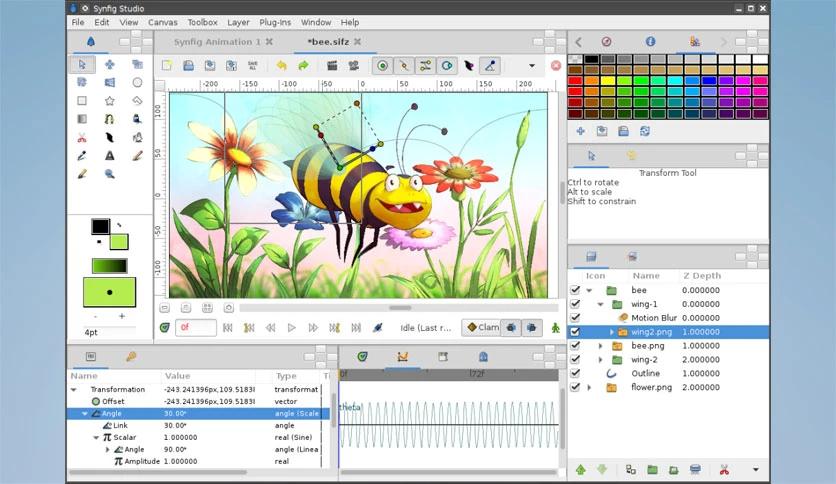
Task: Click the light green fill color swatch
Action: [119, 242]
